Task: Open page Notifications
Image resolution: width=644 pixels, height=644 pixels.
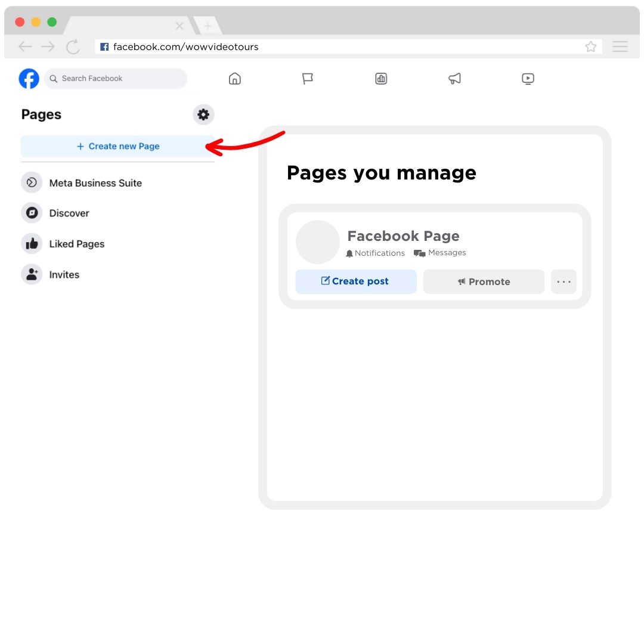Action: pos(376,253)
